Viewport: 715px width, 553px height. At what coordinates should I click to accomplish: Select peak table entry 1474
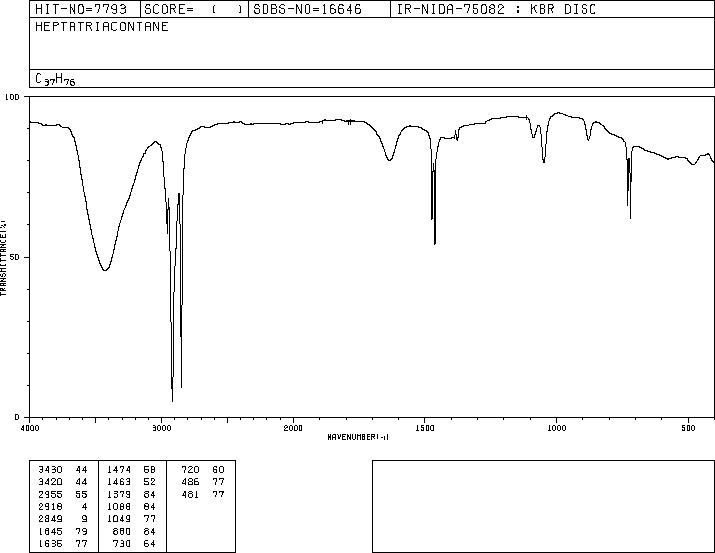coord(119,470)
